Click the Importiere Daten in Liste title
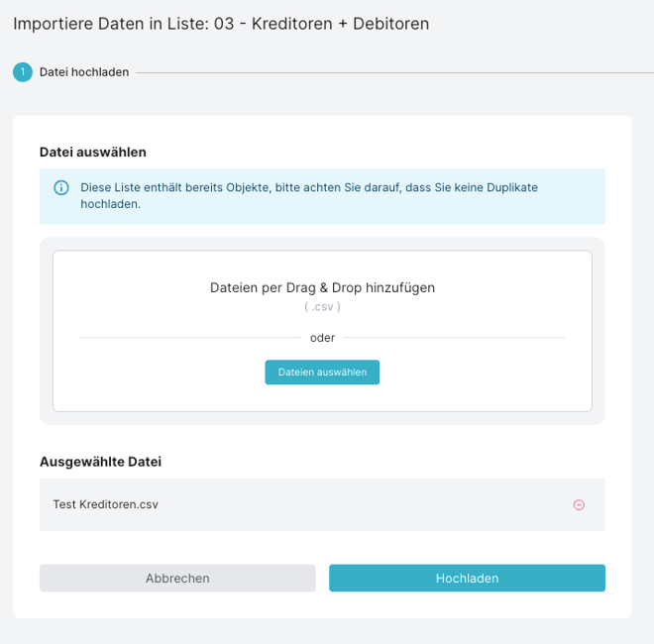Image resolution: width=654 pixels, height=644 pixels. pyautogui.click(x=221, y=23)
